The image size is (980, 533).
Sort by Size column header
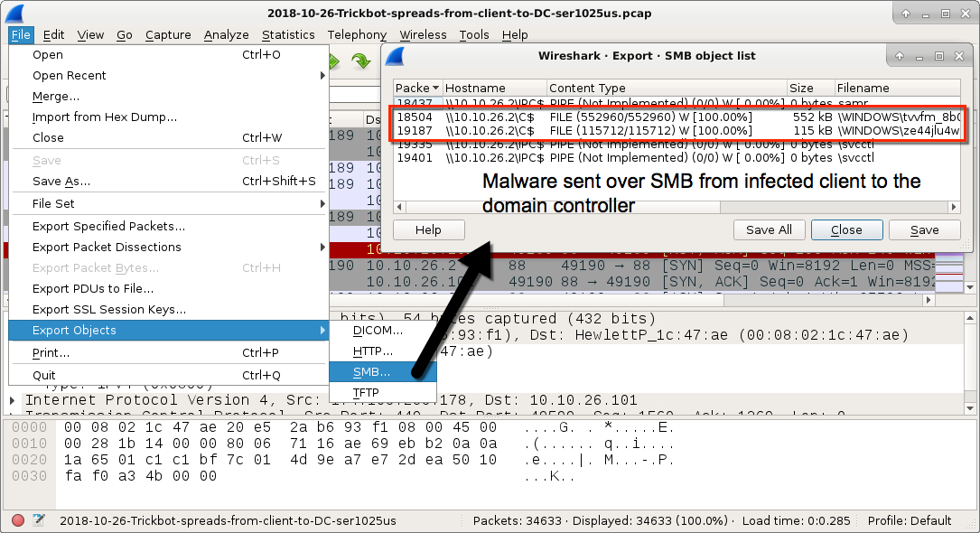click(x=810, y=89)
